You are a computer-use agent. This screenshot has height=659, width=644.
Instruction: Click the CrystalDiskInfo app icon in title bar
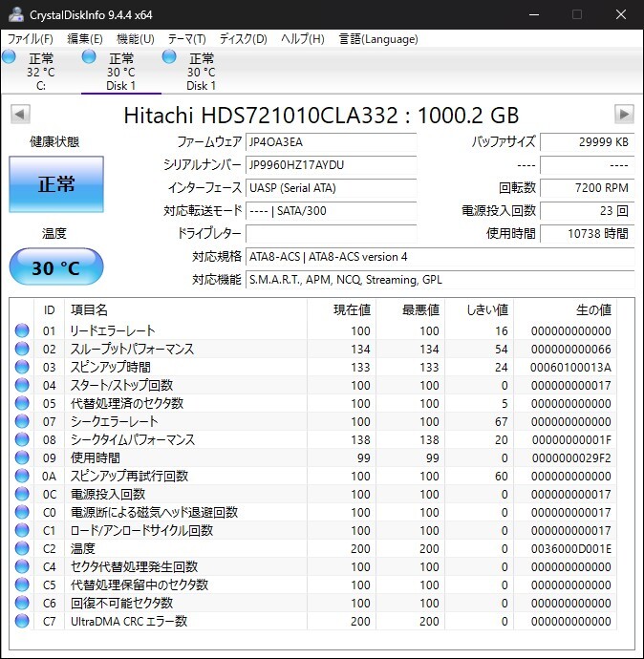pyautogui.click(x=16, y=14)
